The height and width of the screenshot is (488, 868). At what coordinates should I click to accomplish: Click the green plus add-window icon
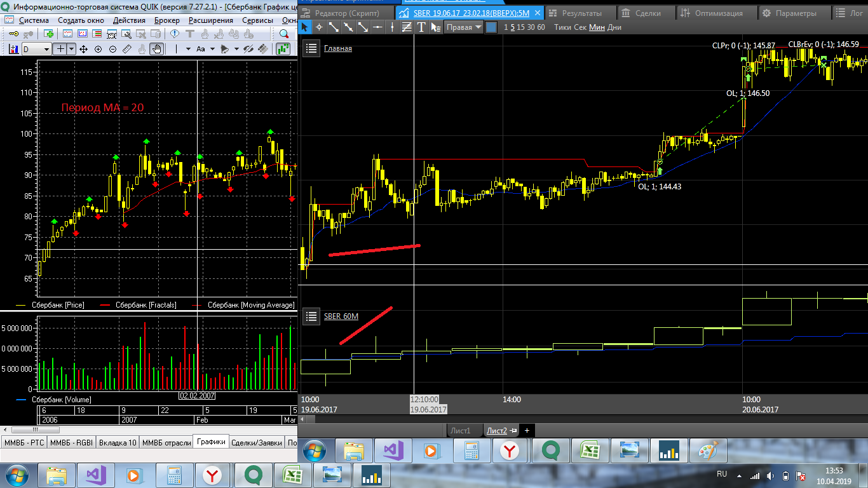coord(48,34)
